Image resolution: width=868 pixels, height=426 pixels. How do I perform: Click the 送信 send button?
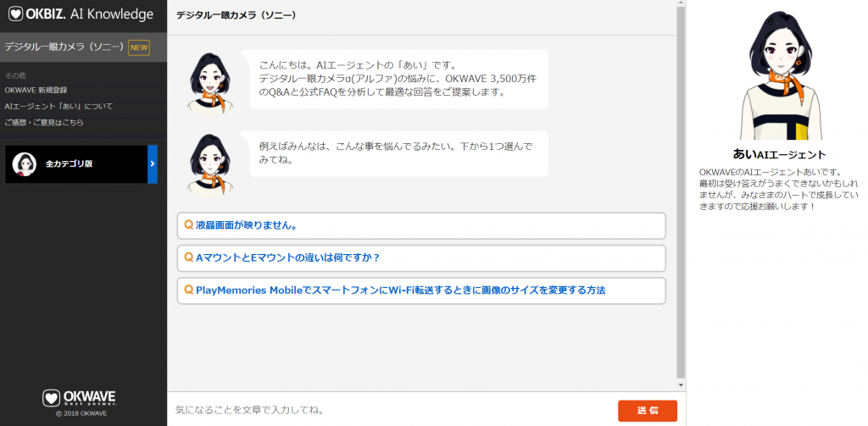(x=647, y=411)
